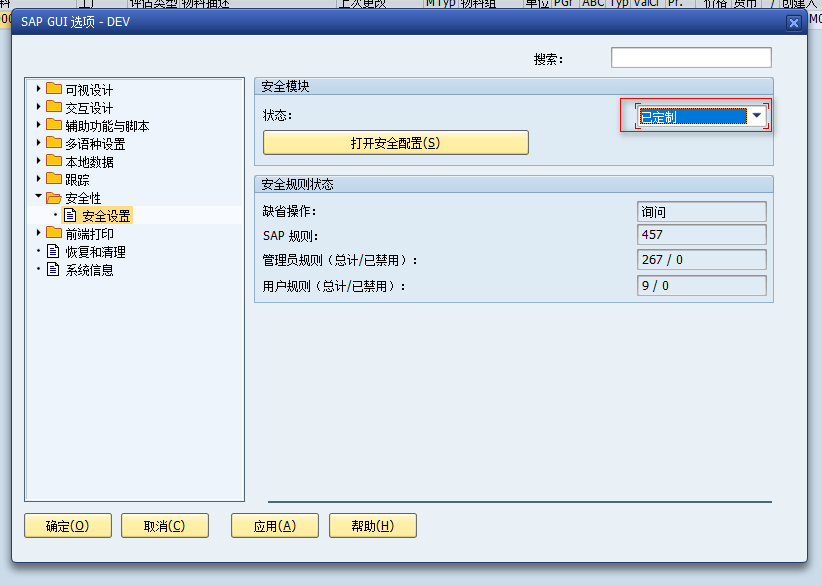Click the open 安全性 folder icon
822x586 pixels.
(x=54, y=197)
